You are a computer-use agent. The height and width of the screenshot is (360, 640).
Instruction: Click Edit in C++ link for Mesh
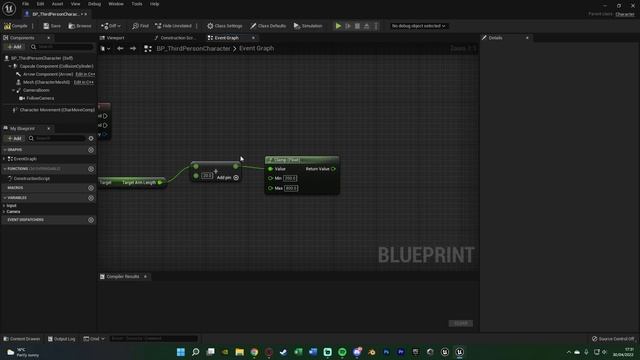click(84, 82)
